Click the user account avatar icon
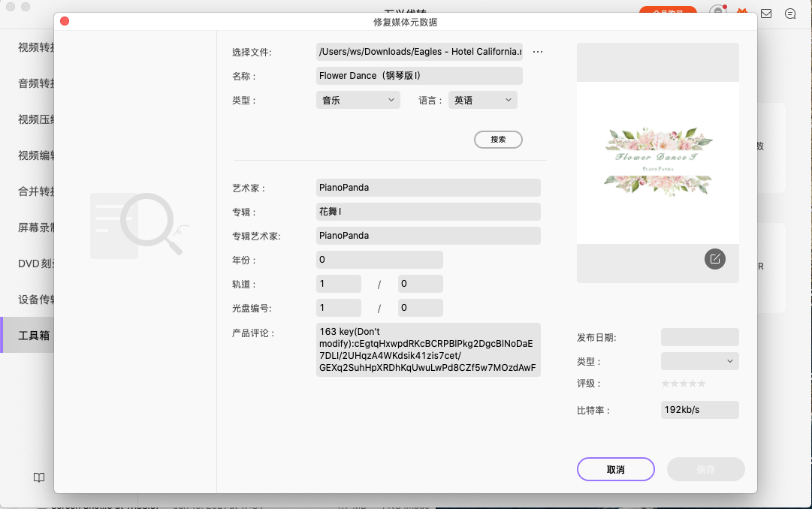Screen dimensions: 812x509 [718, 11]
